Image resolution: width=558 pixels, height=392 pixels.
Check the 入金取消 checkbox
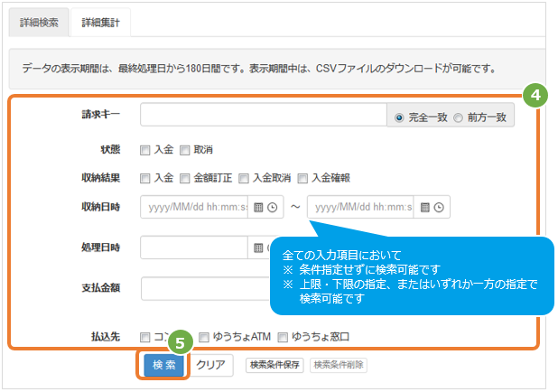[x=244, y=178]
